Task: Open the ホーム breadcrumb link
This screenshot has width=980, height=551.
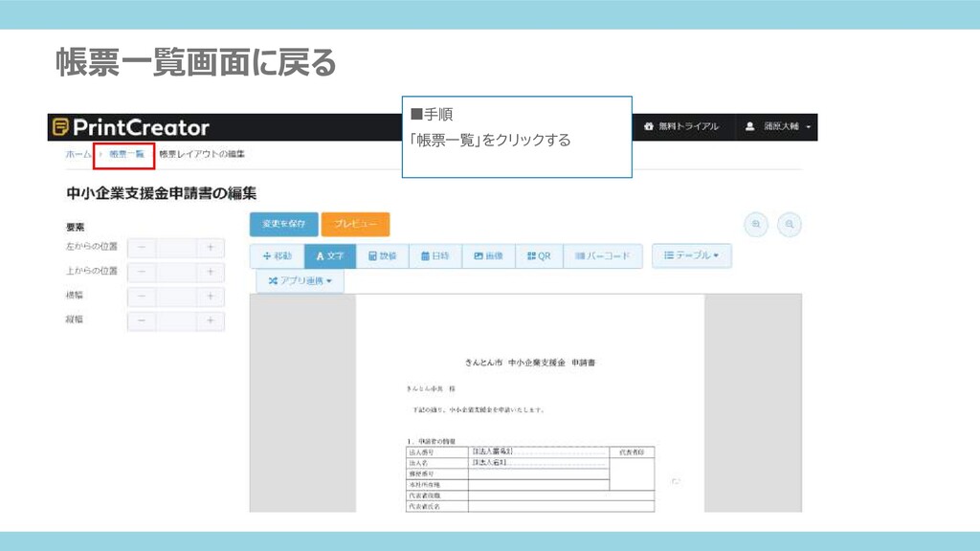Action: [78, 154]
